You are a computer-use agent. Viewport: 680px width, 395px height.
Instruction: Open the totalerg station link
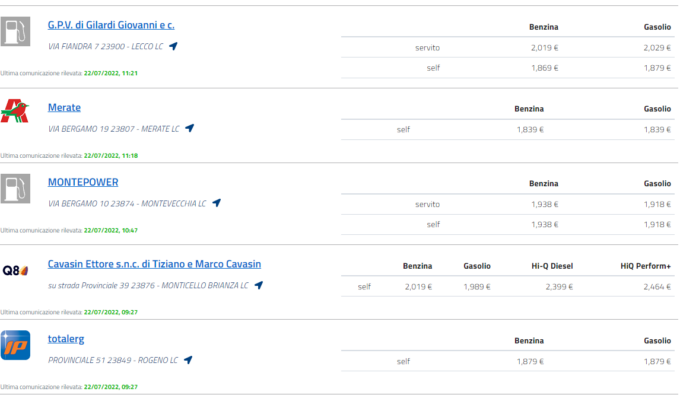[66, 339]
